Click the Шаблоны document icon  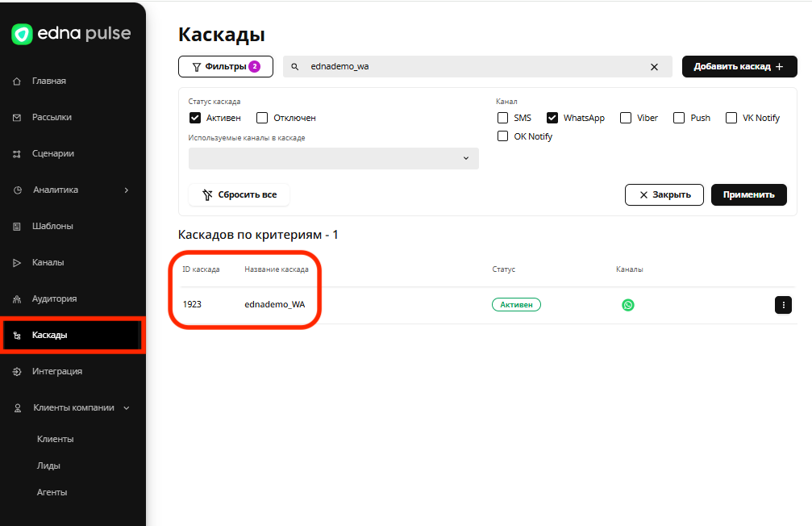[17, 227]
